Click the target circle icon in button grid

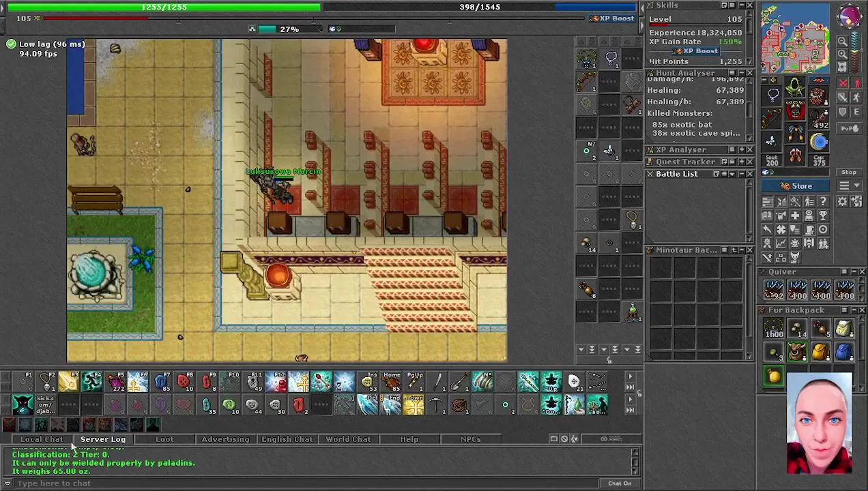823,230
